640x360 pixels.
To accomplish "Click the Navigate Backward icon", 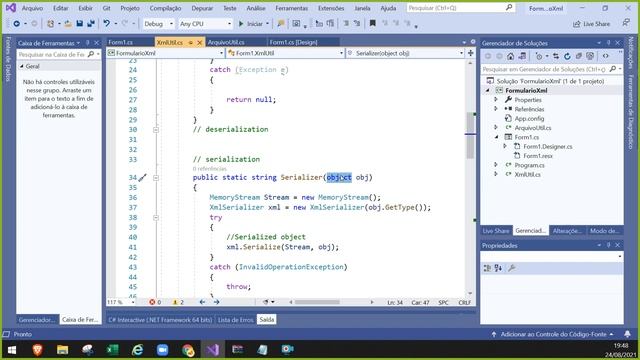I will tap(17, 24).
